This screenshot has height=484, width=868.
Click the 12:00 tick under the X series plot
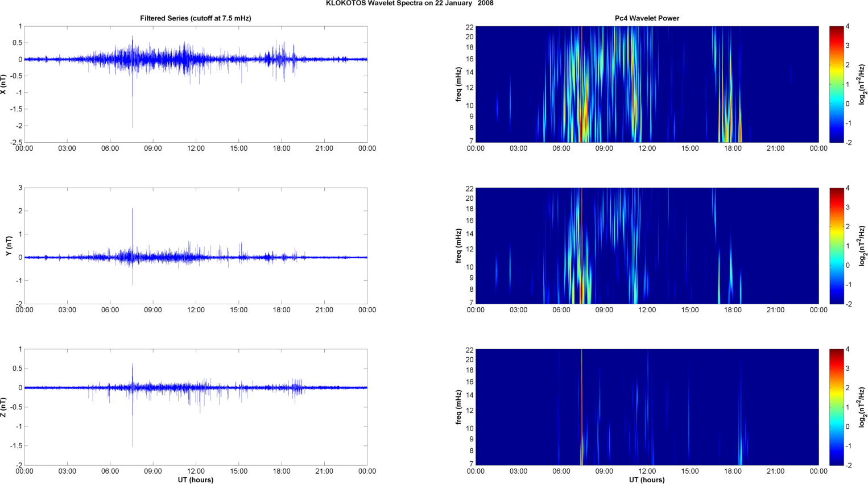(x=196, y=148)
